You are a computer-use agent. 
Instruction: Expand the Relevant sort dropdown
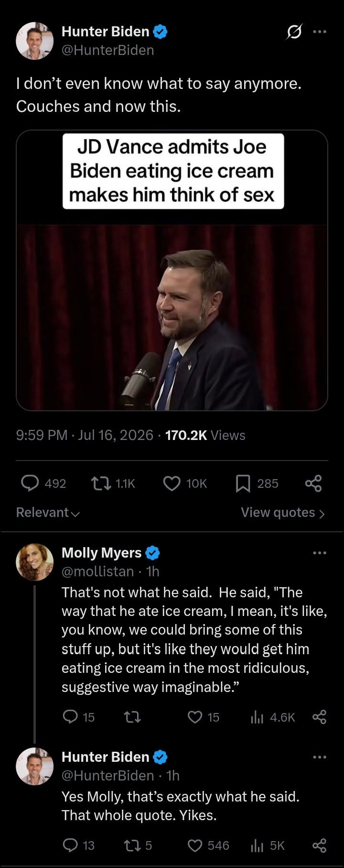(x=48, y=513)
